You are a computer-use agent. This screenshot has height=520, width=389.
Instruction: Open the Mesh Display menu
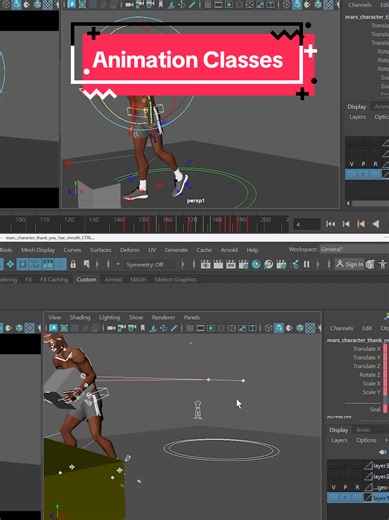coord(38,250)
